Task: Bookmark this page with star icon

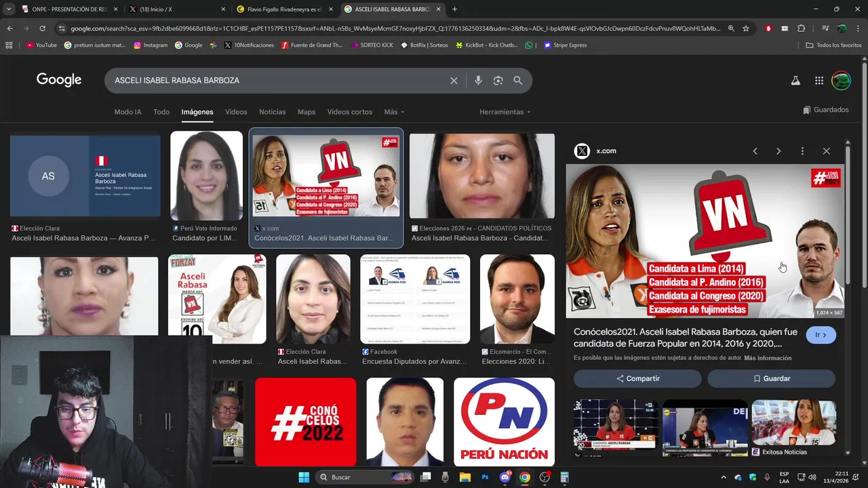Action: [x=746, y=28]
